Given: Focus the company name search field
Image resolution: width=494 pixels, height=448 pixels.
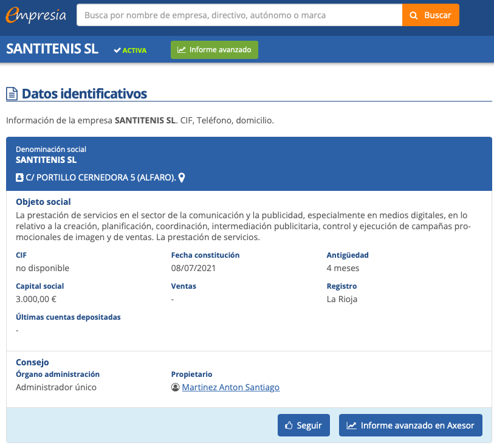Looking at the screenshot, I should coord(239,15).
